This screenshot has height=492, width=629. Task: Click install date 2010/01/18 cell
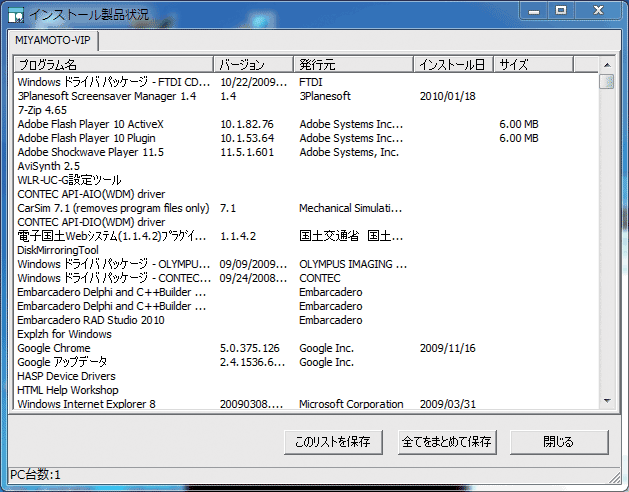[448, 96]
